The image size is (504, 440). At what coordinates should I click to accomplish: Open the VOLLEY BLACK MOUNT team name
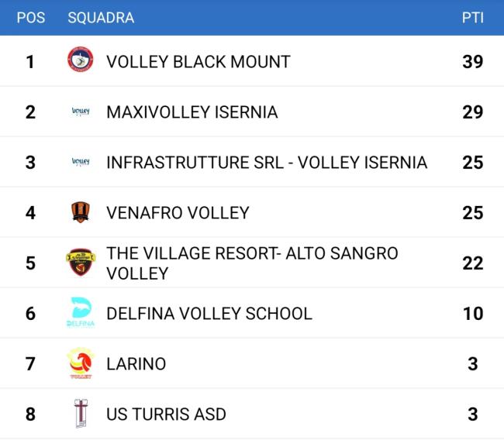click(x=198, y=61)
